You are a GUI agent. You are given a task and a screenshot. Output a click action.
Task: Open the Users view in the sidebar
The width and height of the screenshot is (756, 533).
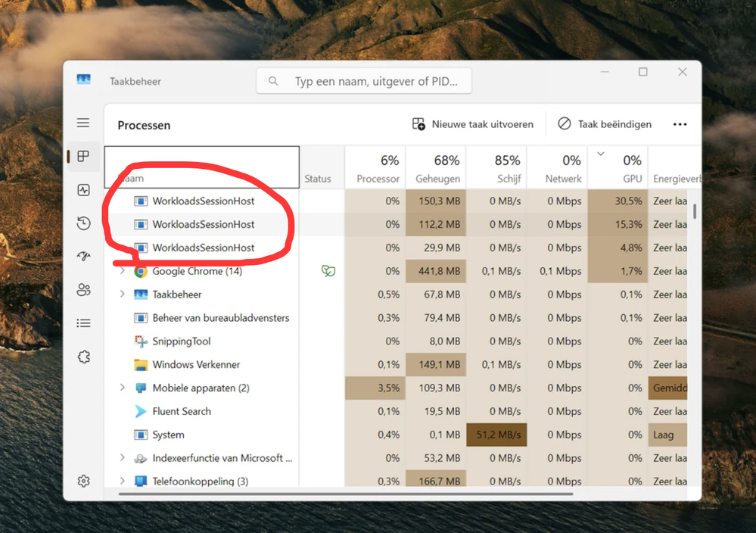[83, 290]
